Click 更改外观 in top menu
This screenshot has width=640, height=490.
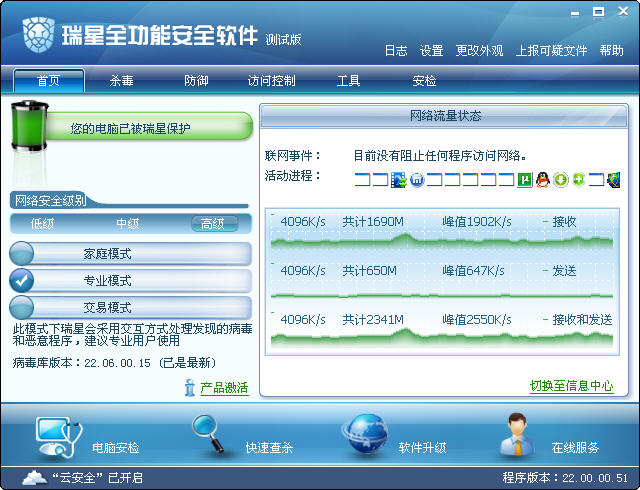[479, 51]
